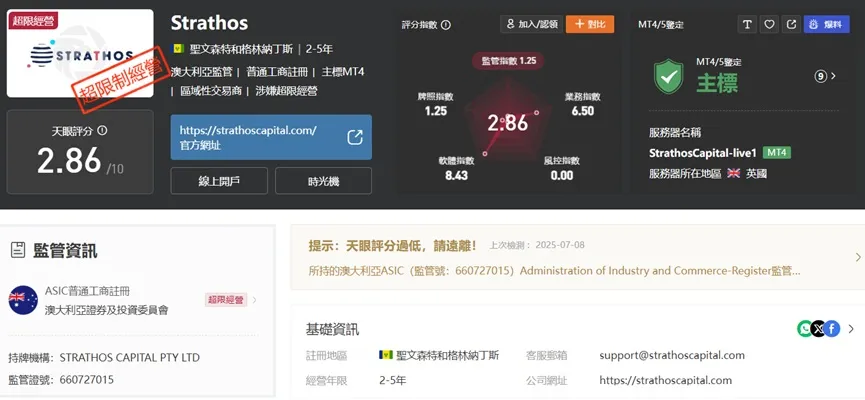Click STRATHOS CAPITAL PTY LTD licensee name
The height and width of the screenshot is (400, 865).
pos(130,358)
